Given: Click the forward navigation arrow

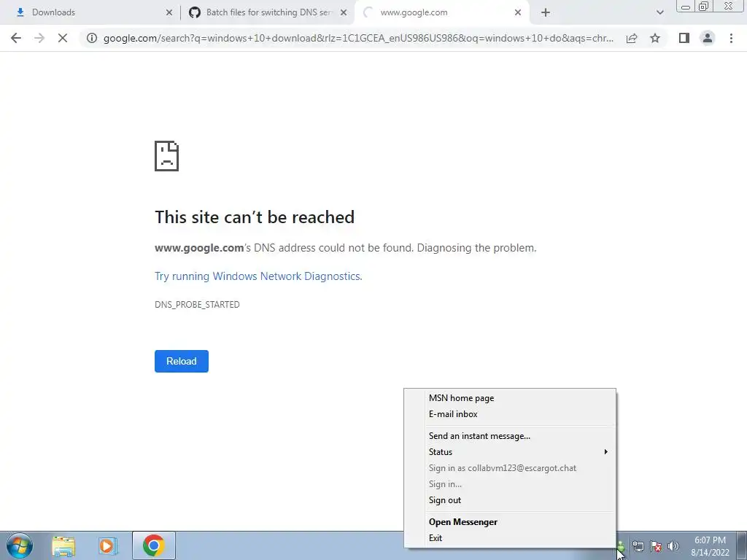Looking at the screenshot, I should (x=39, y=38).
